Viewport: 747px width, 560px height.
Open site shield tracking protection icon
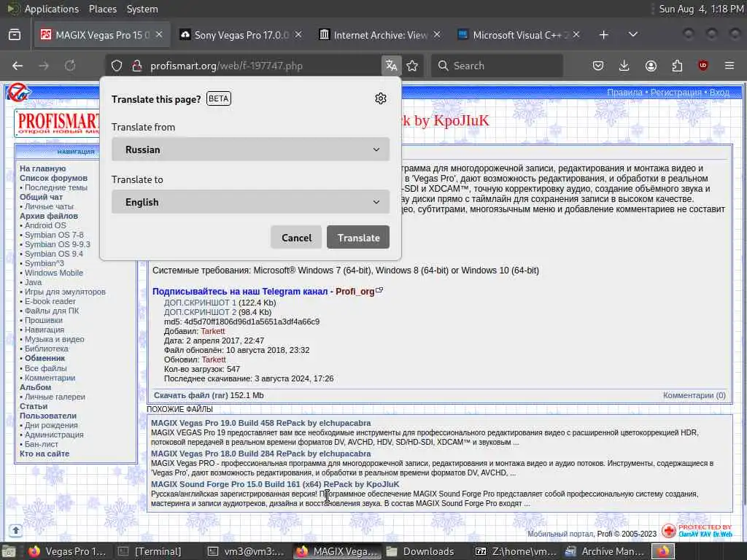(x=117, y=66)
